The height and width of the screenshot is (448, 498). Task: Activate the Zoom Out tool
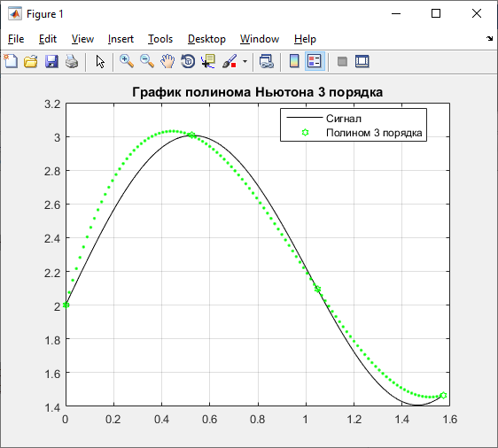tap(147, 61)
